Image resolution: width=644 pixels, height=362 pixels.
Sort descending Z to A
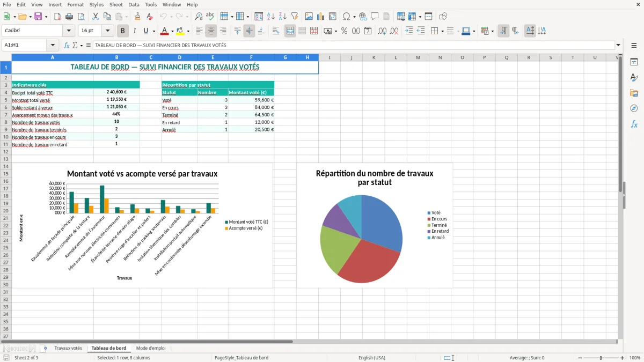point(283,17)
